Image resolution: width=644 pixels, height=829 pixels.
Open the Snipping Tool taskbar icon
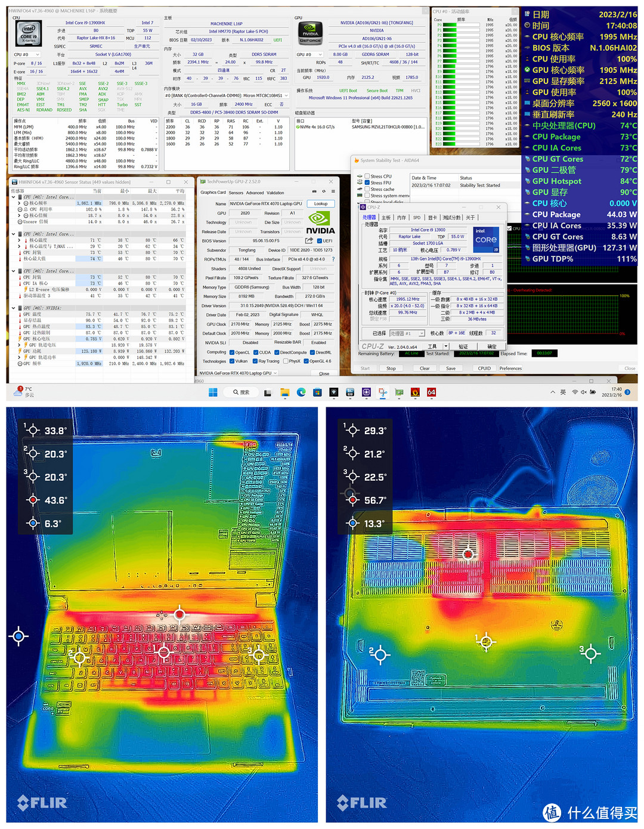382,392
